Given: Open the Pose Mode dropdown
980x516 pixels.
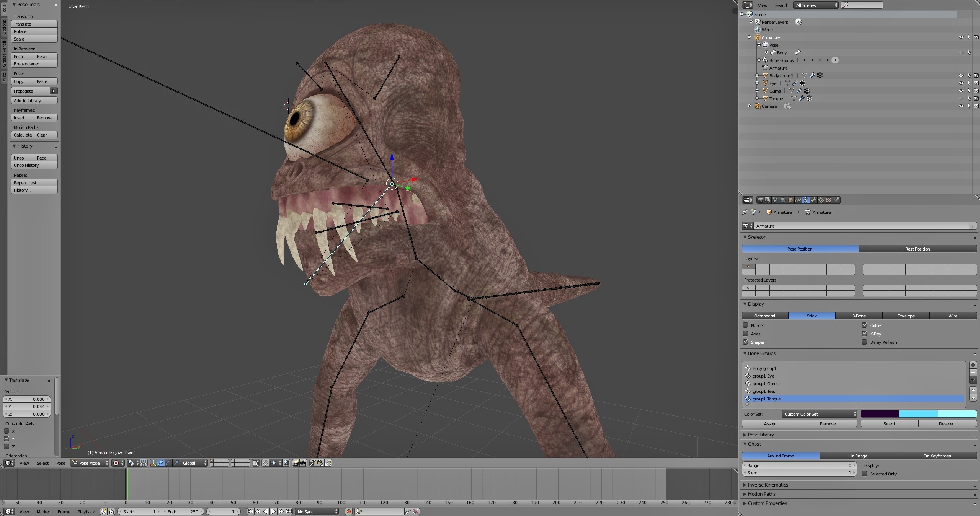Looking at the screenshot, I should pos(90,463).
